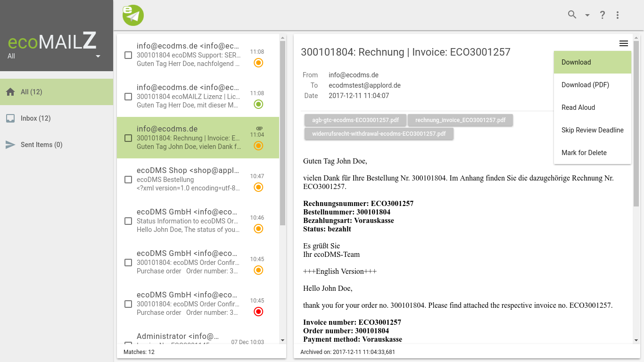Click the email list scroll down arrow

[283, 340]
